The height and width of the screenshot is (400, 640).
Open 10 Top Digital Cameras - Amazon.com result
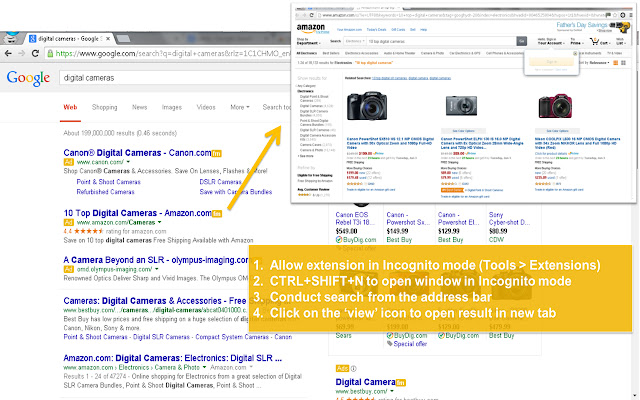coord(138,213)
